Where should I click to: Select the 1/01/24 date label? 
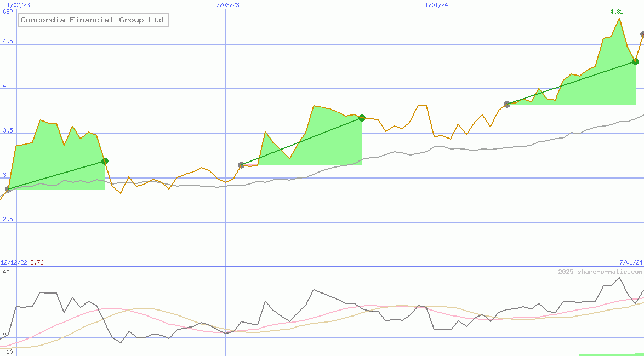coord(436,4)
